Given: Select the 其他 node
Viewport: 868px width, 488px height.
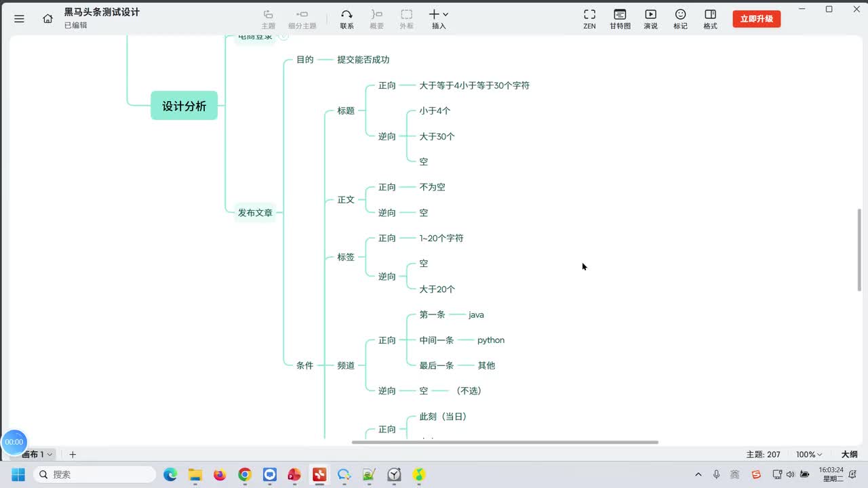Looking at the screenshot, I should [486, 365].
